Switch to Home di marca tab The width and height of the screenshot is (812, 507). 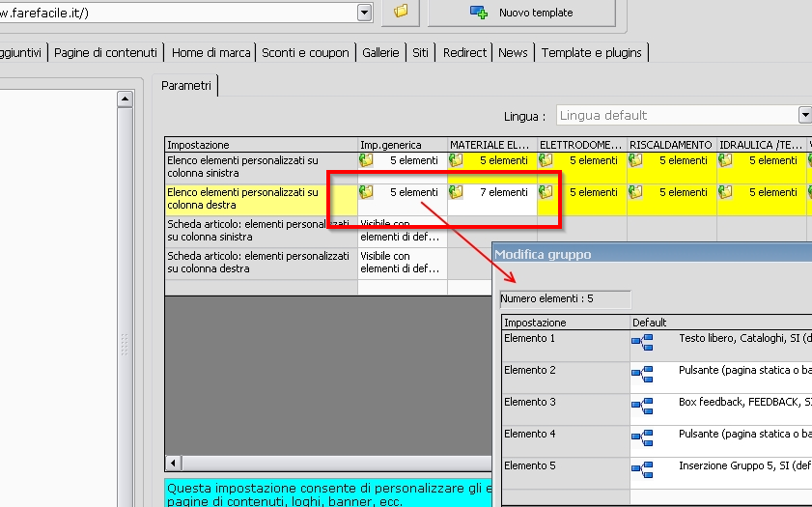(210, 53)
